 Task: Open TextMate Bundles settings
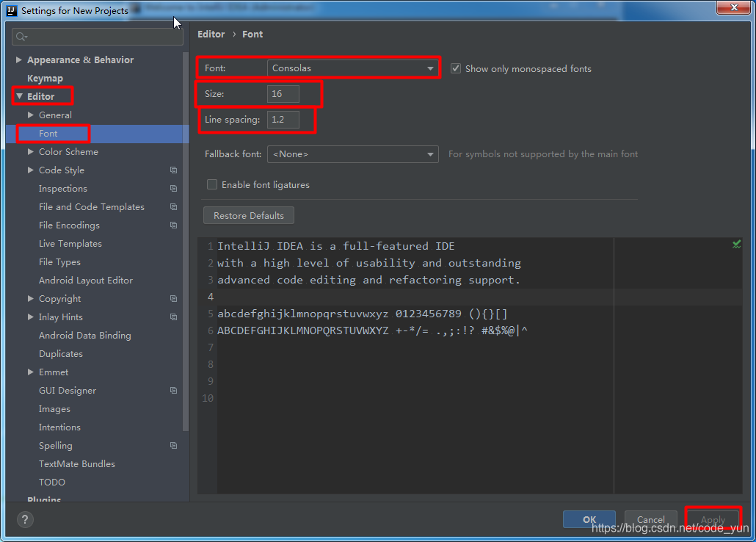[x=77, y=464]
